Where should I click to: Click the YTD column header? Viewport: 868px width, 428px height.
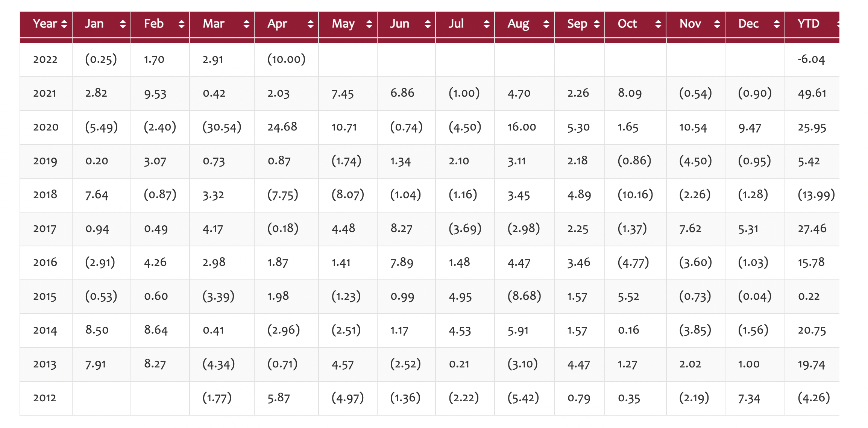pyautogui.click(x=809, y=24)
